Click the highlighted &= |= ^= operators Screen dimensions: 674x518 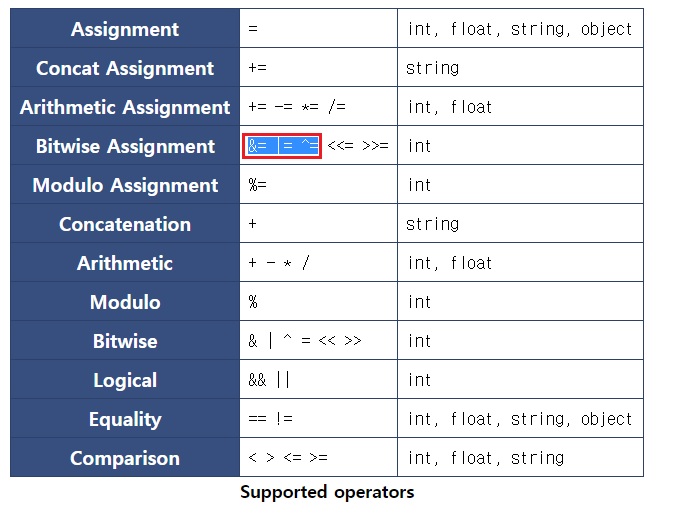click(x=282, y=146)
